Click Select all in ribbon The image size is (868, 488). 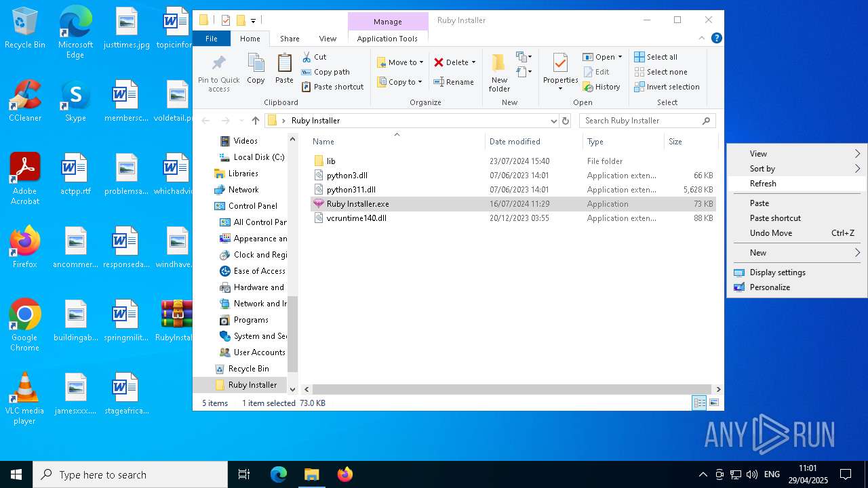pyautogui.click(x=656, y=57)
